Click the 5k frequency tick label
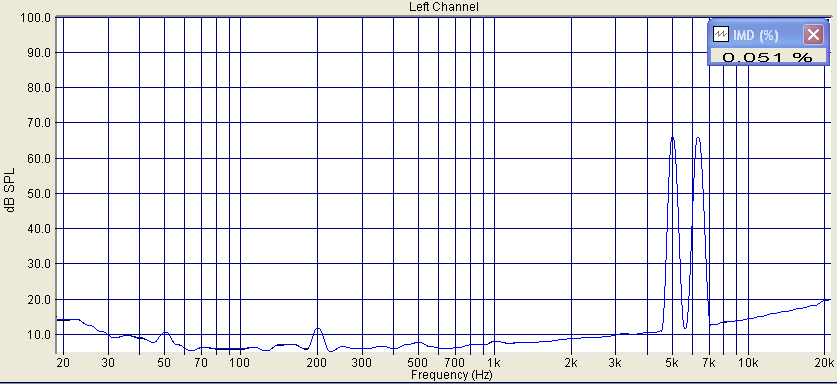Image resolution: width=837 pixels, height=384 pixels. (x=672, y=364)
